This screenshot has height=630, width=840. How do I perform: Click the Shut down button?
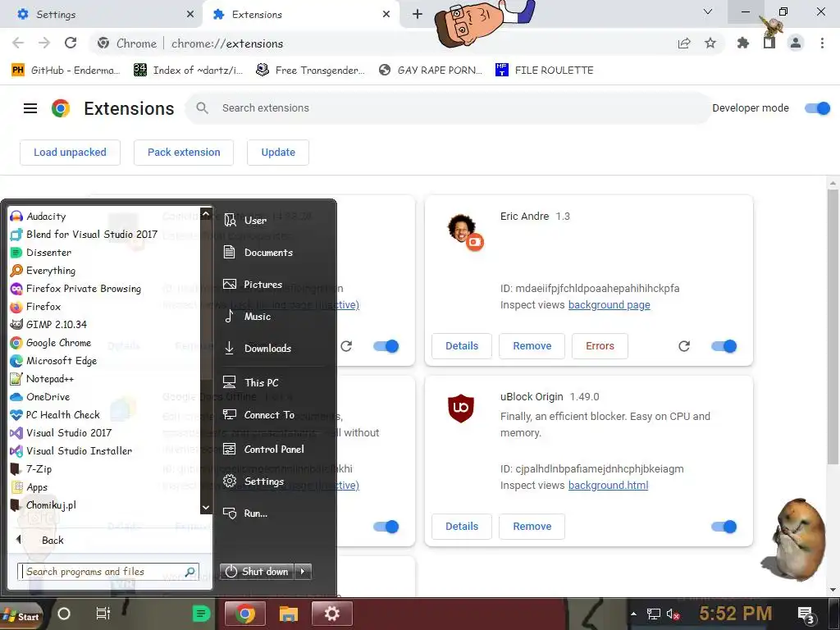click(257, 572)
